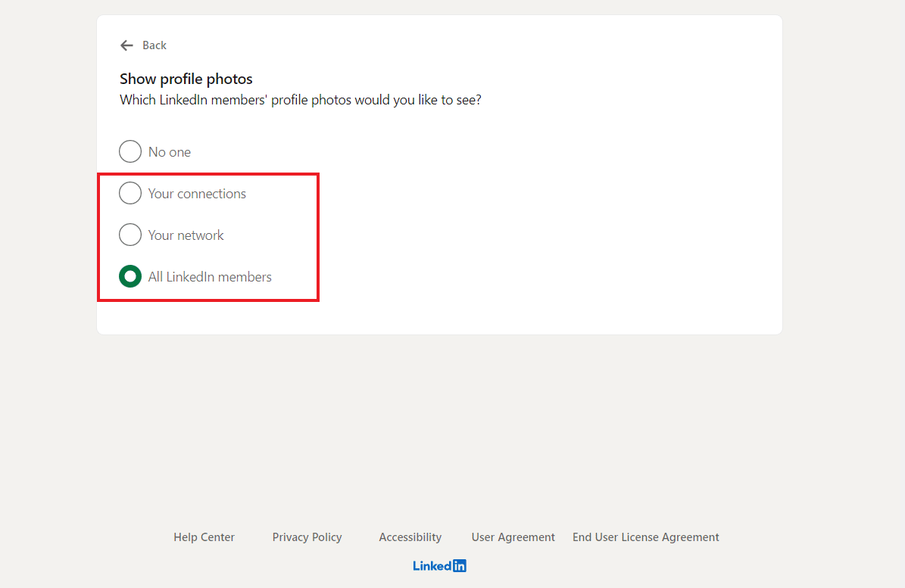Image resolution: width=905 pixels, height=588 pixels.
Task: Visit the Accessibility footer link
Action: click(410, 537)
